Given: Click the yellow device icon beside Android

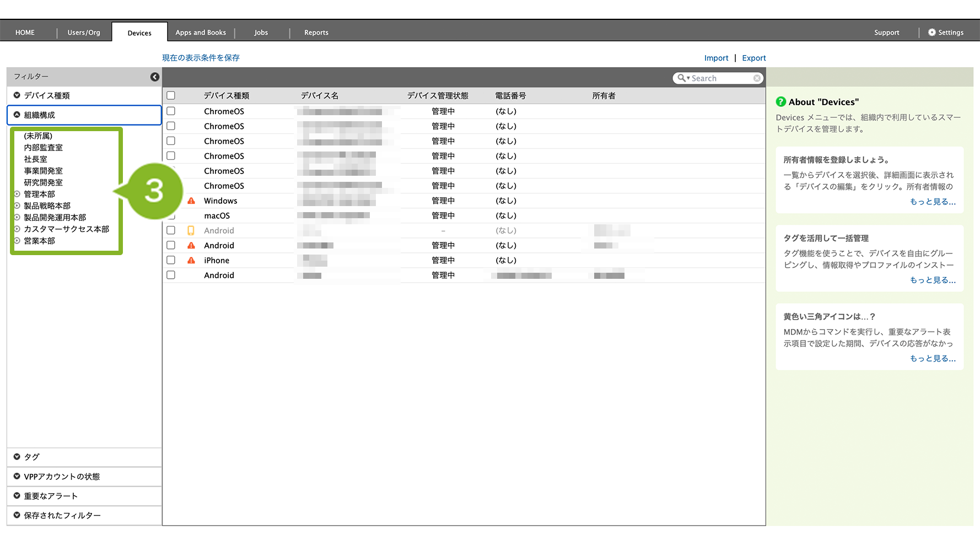Looking at the screenshot, I should click(191, 231).
